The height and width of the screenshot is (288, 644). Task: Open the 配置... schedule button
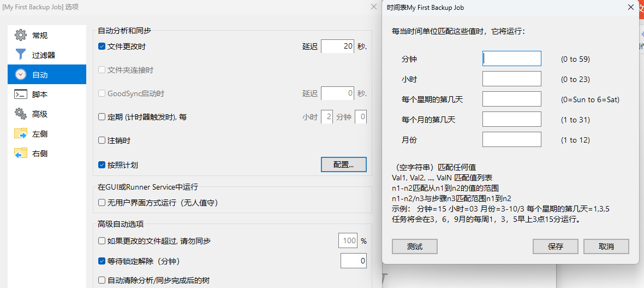(344, 164)
